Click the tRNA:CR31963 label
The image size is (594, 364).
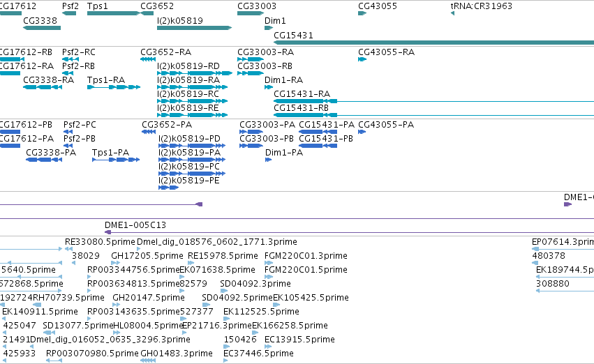(481, 6)
